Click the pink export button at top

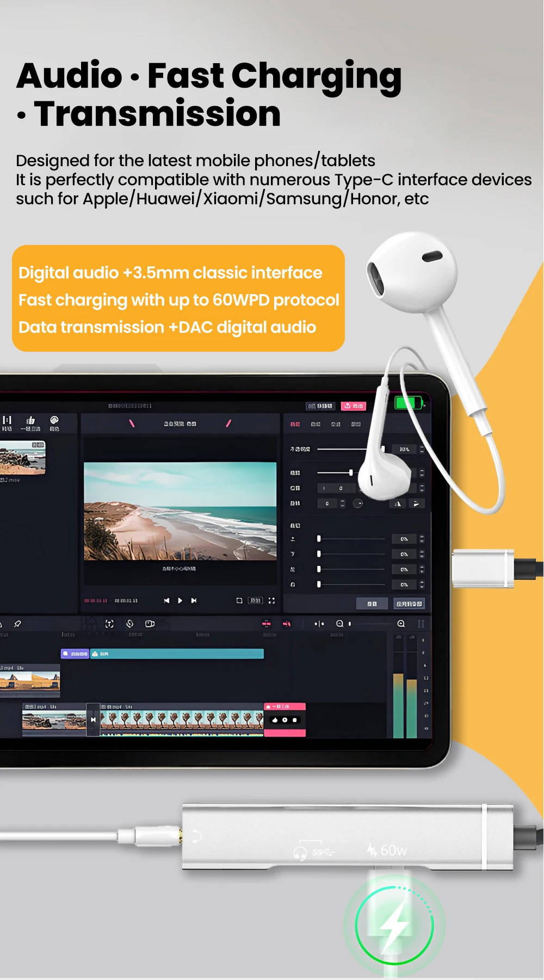pos(354,406)
